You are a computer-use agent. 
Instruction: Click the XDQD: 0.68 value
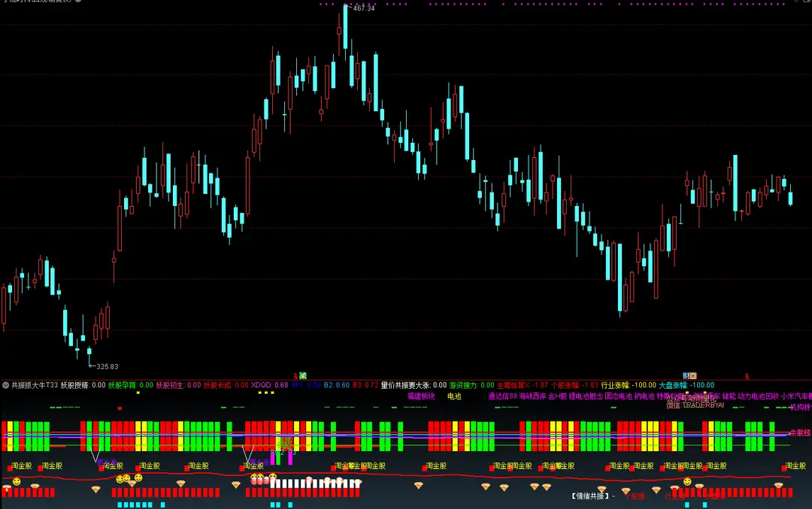(x=269, y=385)
